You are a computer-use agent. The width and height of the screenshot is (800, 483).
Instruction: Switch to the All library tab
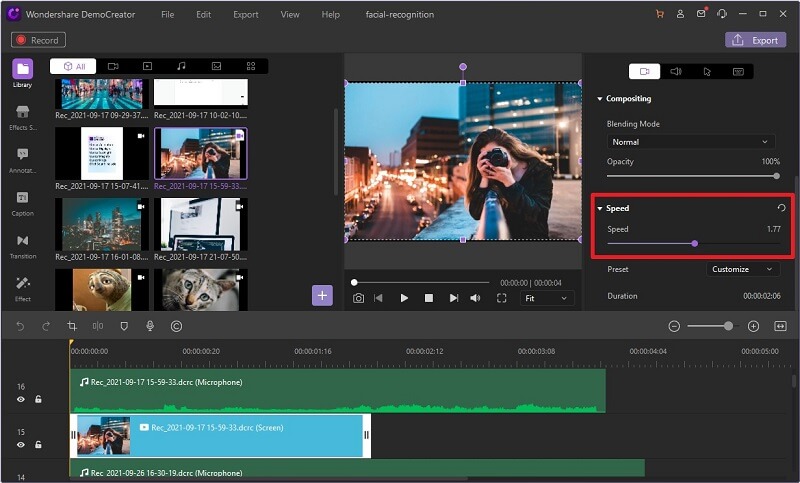pos(74,66)
